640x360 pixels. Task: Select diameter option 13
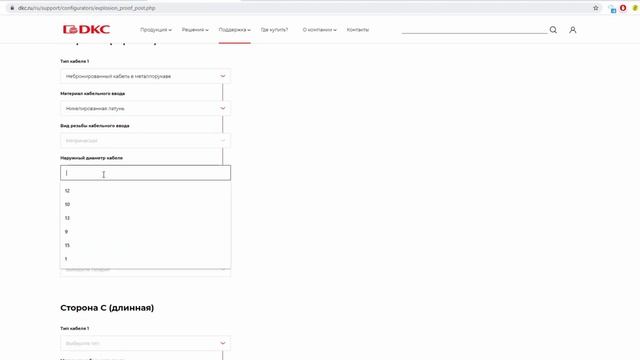tap(145, 218)
